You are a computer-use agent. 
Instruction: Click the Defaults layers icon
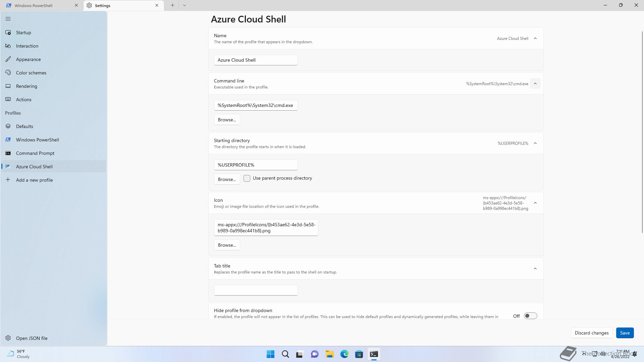[x=8, y=126]
